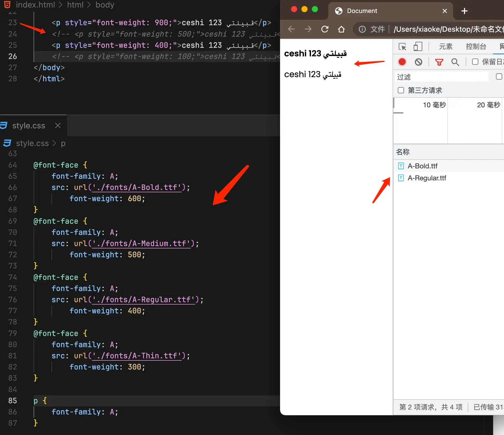The width and height of the screenshot is (504, 435).
Task: Open the network search magnifier icon
Action: click(455, 62)
